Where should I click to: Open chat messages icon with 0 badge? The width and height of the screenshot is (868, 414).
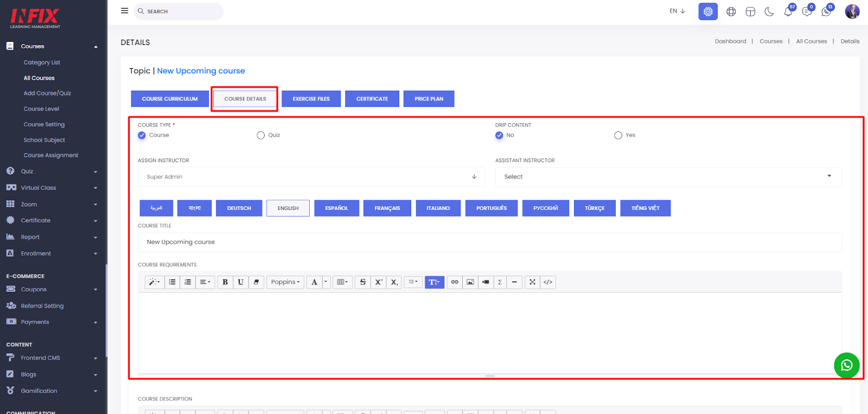(807, 11)
